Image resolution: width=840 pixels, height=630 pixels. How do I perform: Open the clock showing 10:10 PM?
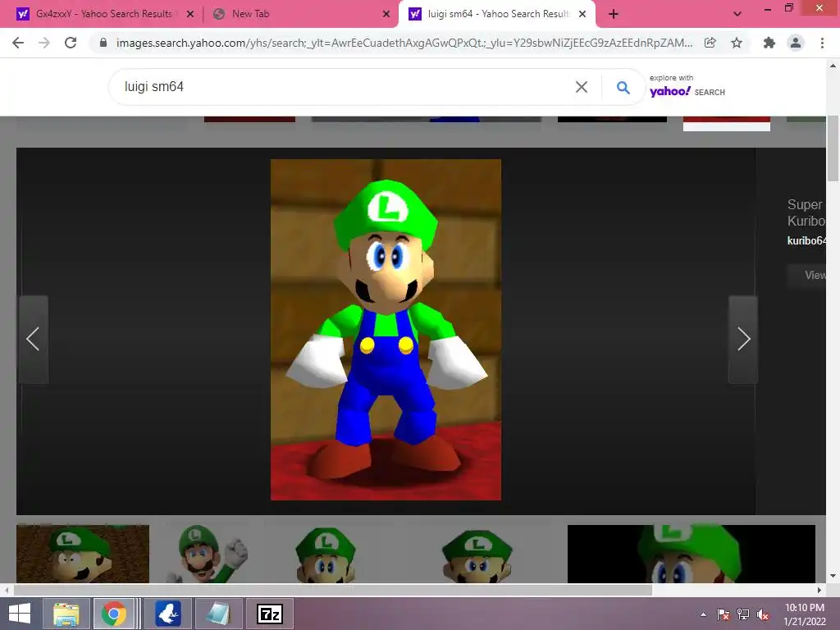coord(805,614)
